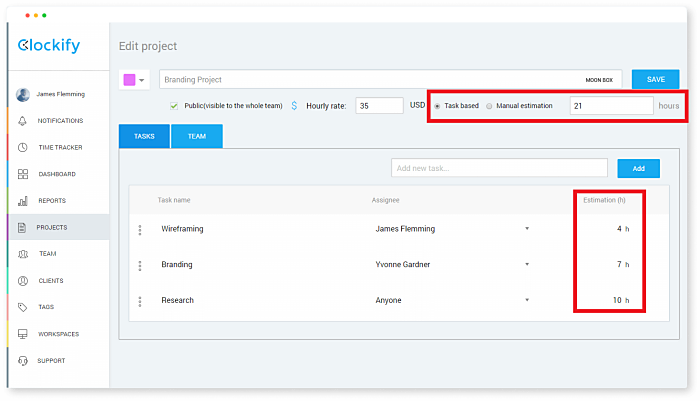
Task: Open Workspaces menu item label
Action: [x=58, y=334]
